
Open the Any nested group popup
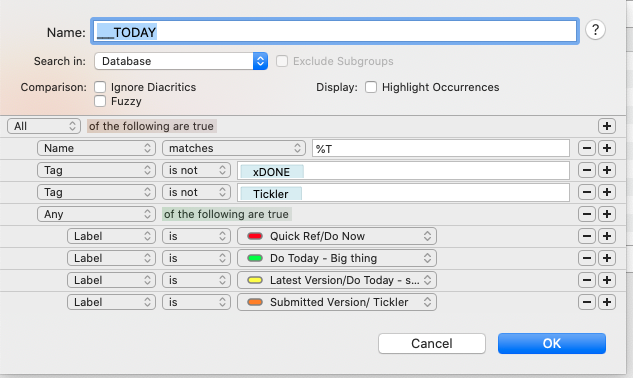[x=96, y=214]
